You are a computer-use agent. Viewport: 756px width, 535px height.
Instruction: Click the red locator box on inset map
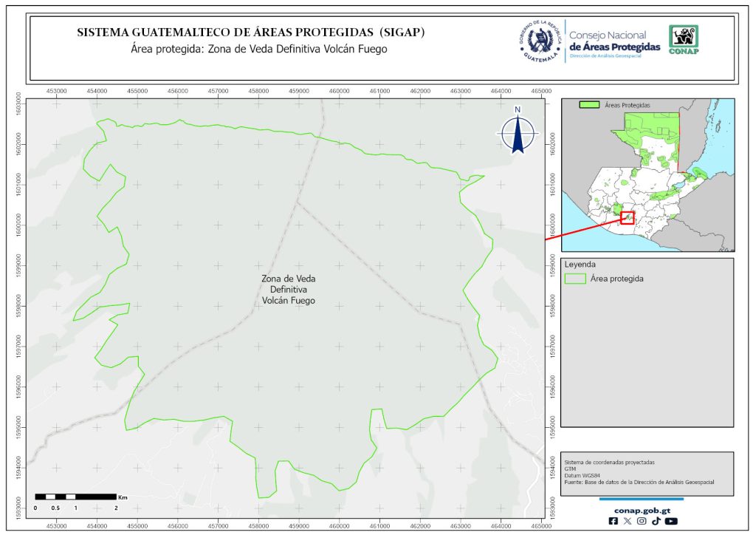tap(628, 217)
